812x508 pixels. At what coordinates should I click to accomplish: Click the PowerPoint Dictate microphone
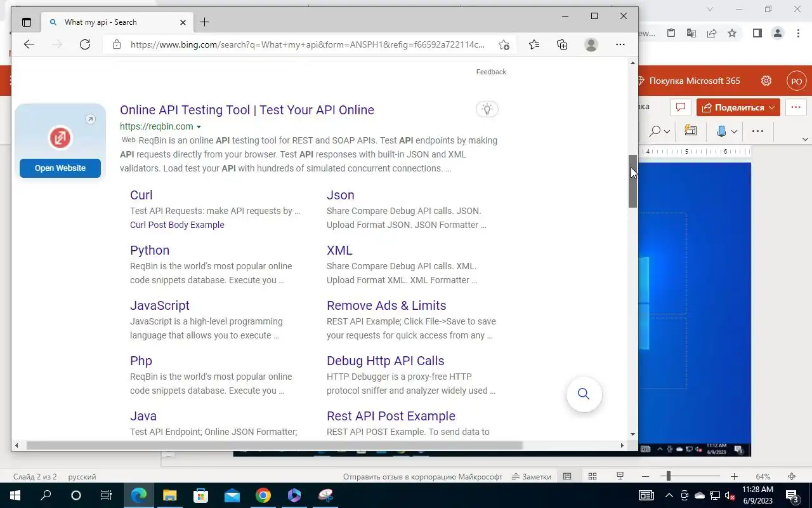pyautogui.click(x=721, y=131)
